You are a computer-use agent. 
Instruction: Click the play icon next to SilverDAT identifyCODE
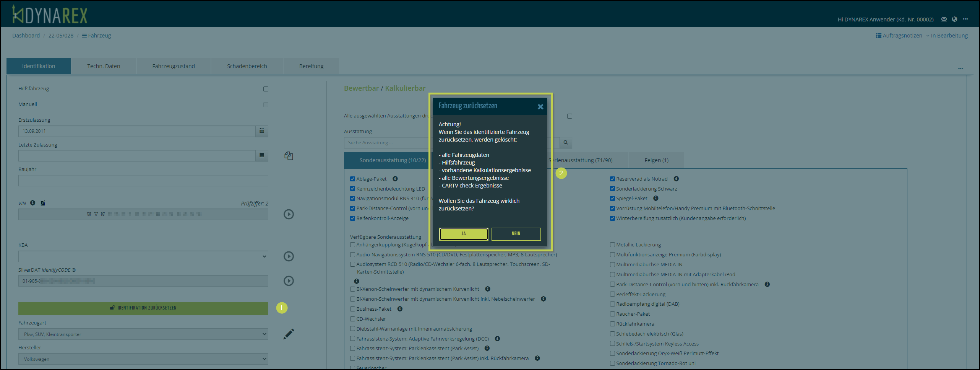289,281
